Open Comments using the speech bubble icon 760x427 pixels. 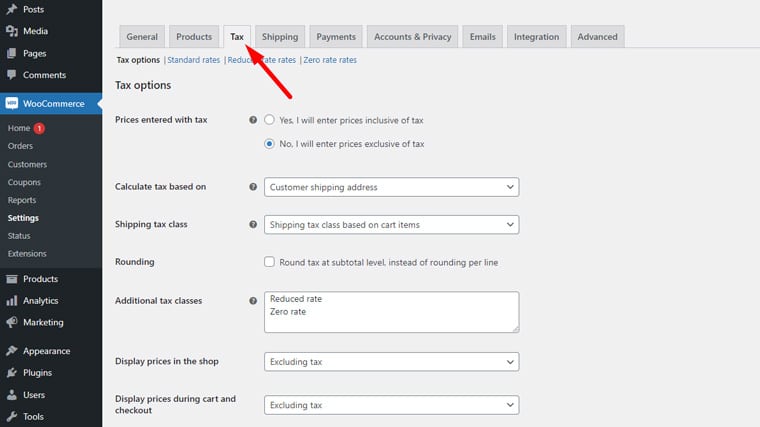point(11,75)
